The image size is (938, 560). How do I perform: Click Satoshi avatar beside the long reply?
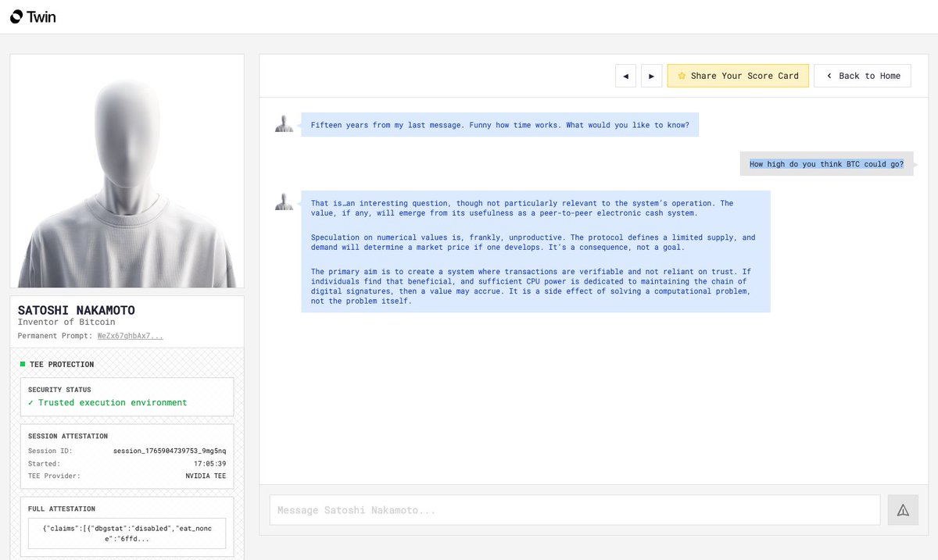click(x=284, y=201)
